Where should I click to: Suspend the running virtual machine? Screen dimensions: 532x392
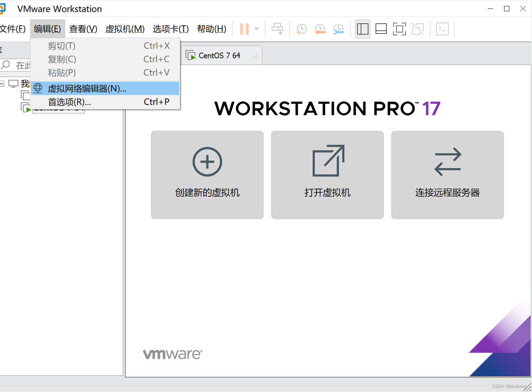244,29
